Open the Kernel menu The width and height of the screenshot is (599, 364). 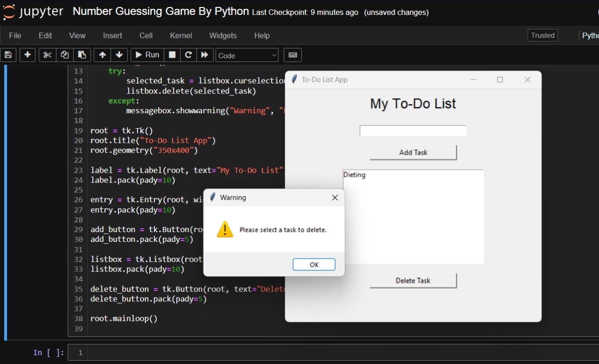pyautogui.click(x=181, y=36)
